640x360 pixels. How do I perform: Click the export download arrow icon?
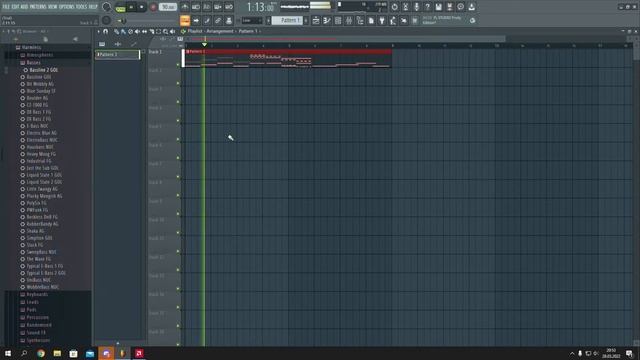[x=471, y=7]
